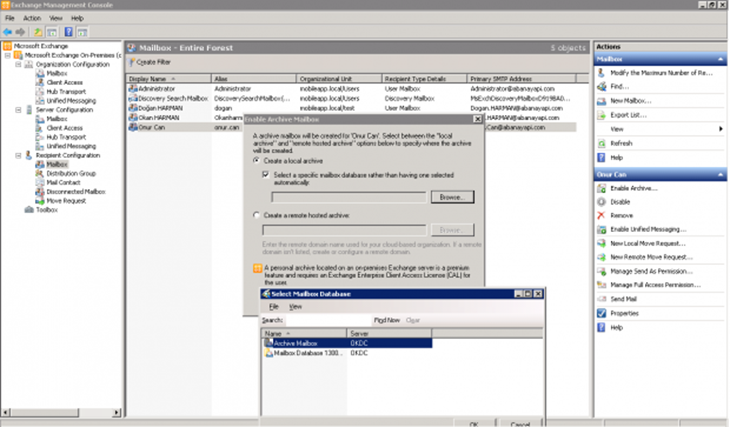Click Refresh in the Actions pane
Viewport: 730px width, 427px height.
click(x=621, y=143)
